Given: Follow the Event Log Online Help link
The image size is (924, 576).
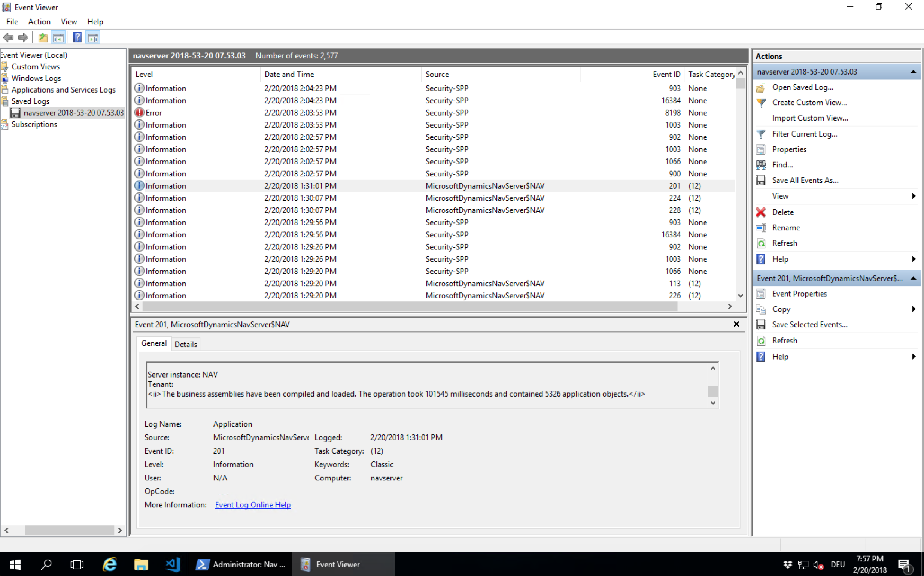Looking at the screenshot, I should tap(252, 504).
